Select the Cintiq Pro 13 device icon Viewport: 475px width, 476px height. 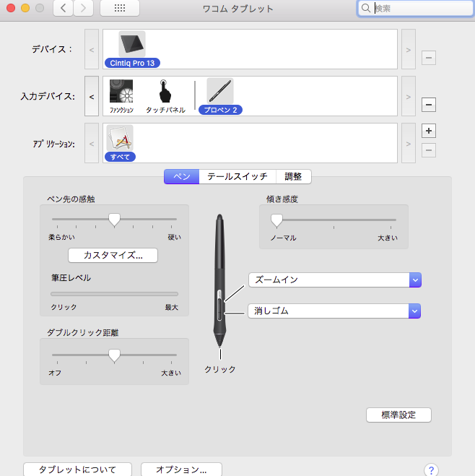[x=131, y=45]
